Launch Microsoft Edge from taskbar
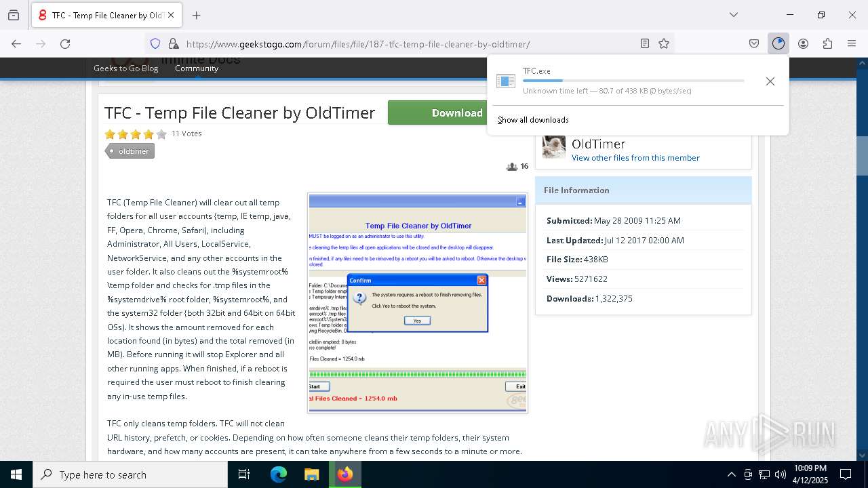Screen dimensions: 868x488 tap(279, 474)
